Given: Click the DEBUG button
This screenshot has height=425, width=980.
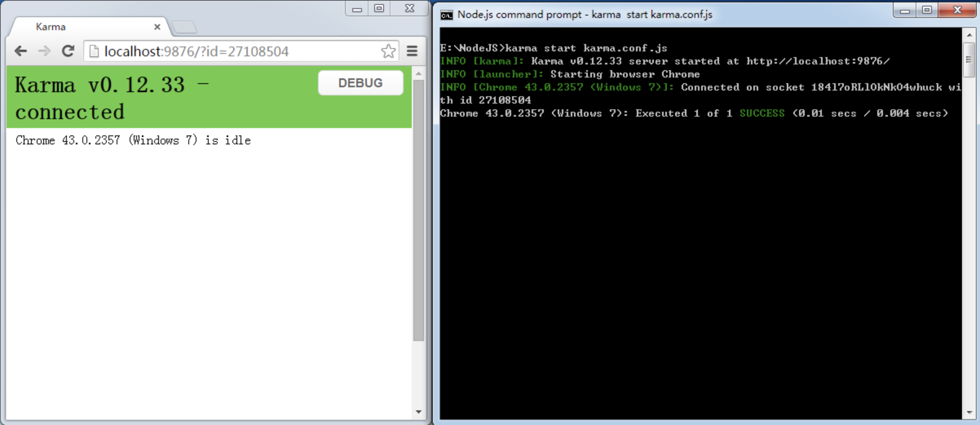Looking at the screenshot, I should pos(360,83).
